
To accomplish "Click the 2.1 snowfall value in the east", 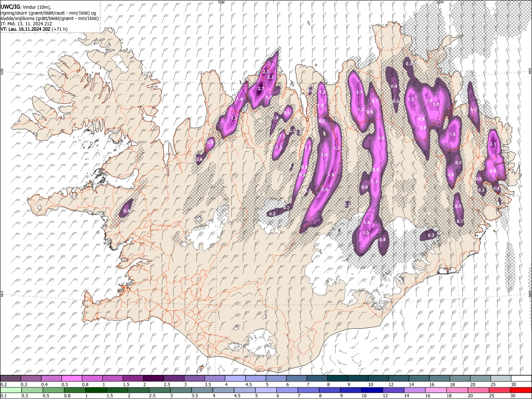I will (493, 144).
